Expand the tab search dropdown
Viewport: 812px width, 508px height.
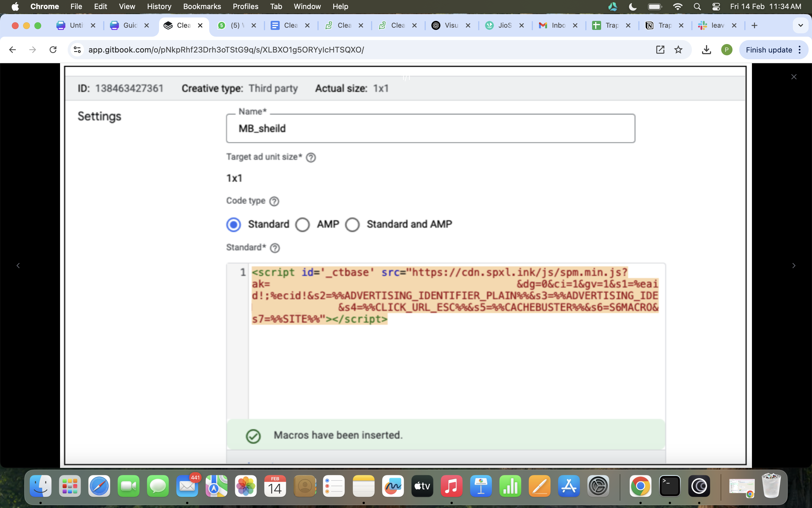801,25
